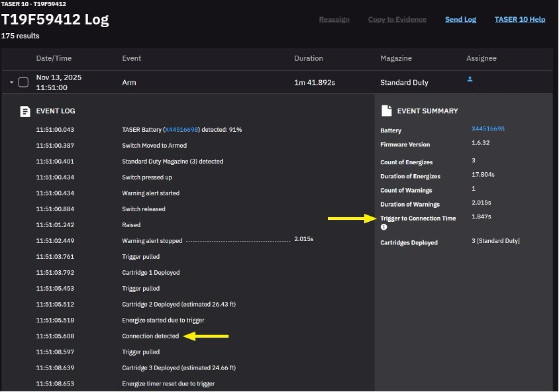Click the Event column header
This screenshot has width=559, height=392.
click(131, 58)
